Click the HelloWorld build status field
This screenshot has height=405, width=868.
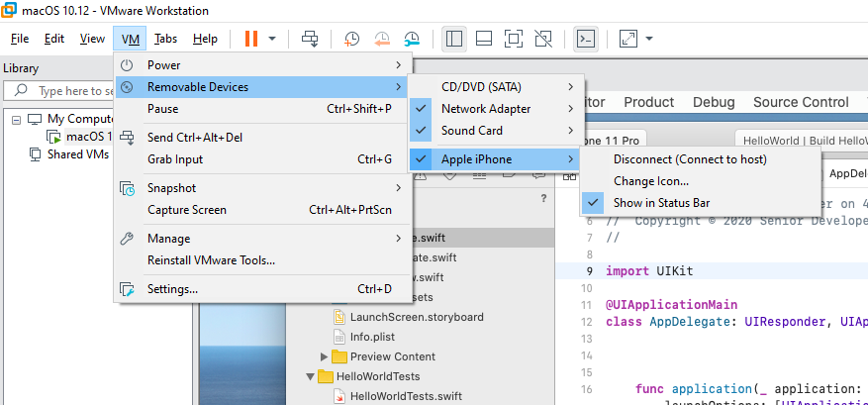(x=802, y=141)
